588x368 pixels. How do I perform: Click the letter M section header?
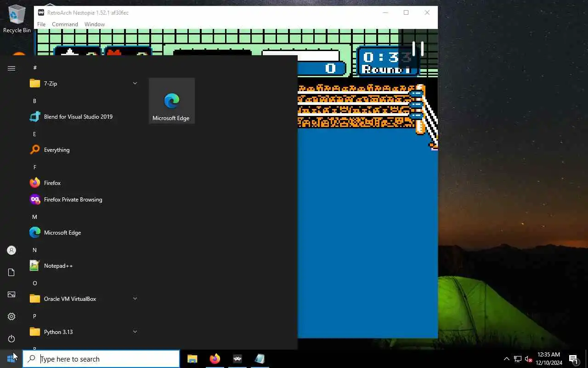coord(34,217)
